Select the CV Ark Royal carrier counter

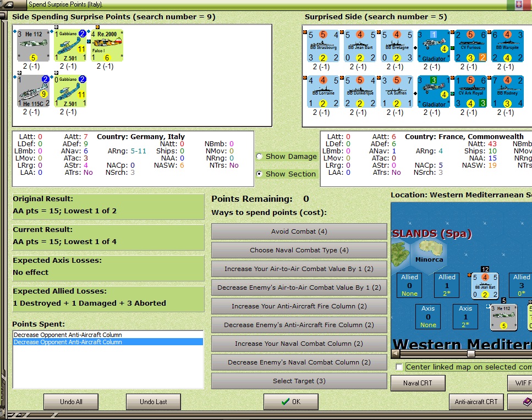[x=470, y=91]
